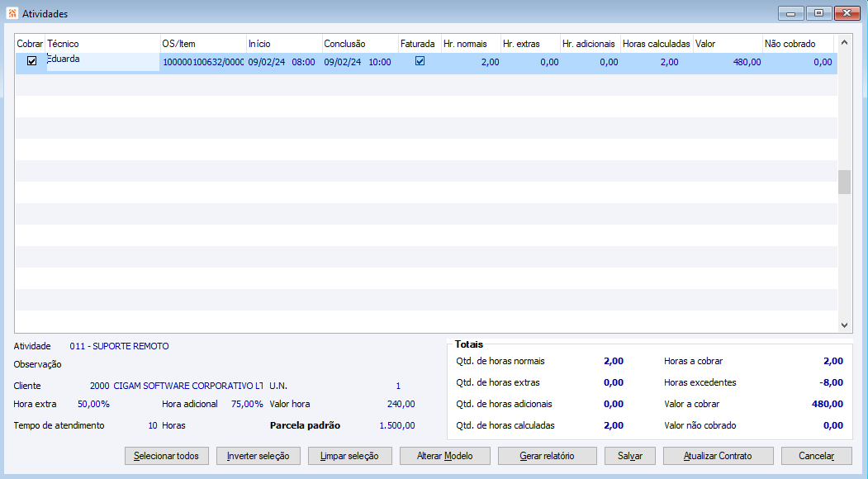Click the client name CIGAM SOFTWARE CORPORATIVO
The image size is (868, 479).
click(188, 386)
